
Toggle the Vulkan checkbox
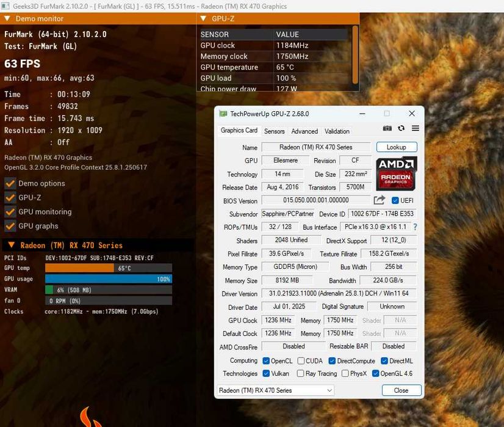tap(266, 373)
